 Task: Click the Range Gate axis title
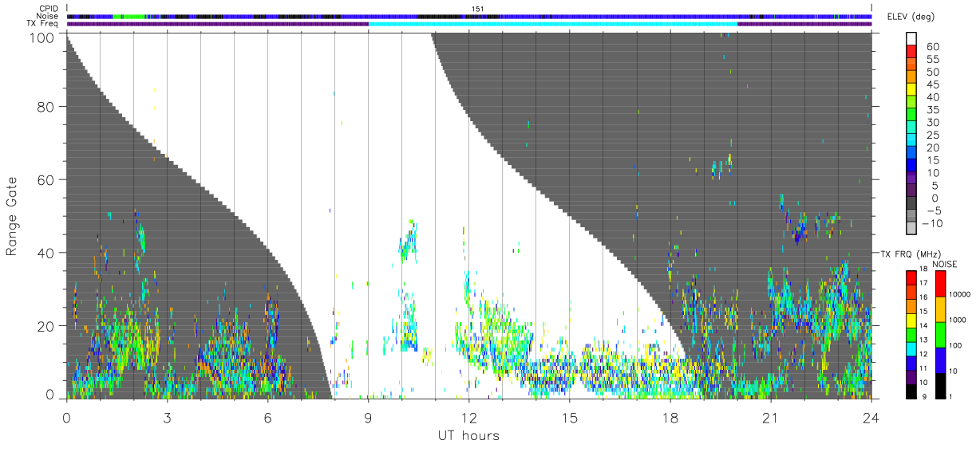12,216
